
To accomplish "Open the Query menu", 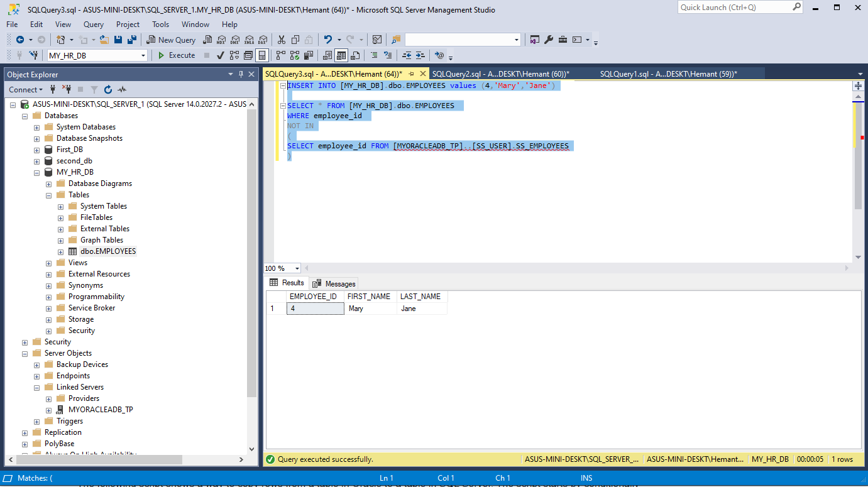I will coord(94,25).
